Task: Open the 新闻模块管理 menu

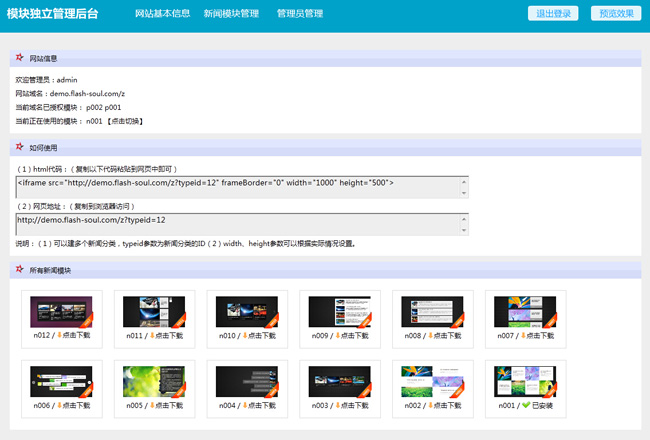Action: tap(231, 14)
